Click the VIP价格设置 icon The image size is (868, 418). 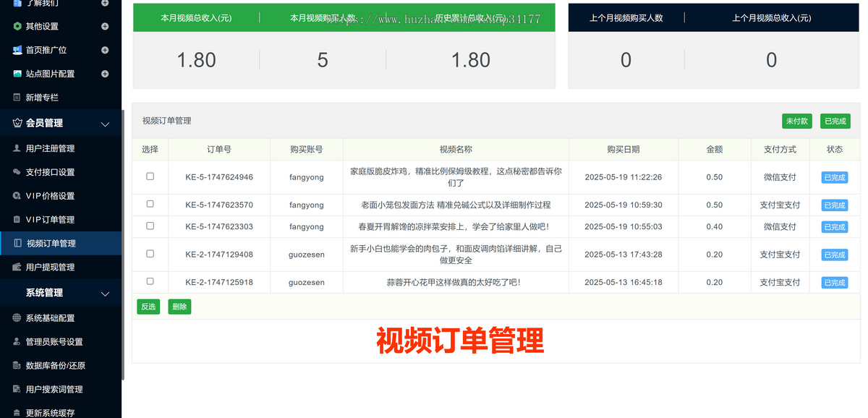(17, 196)
